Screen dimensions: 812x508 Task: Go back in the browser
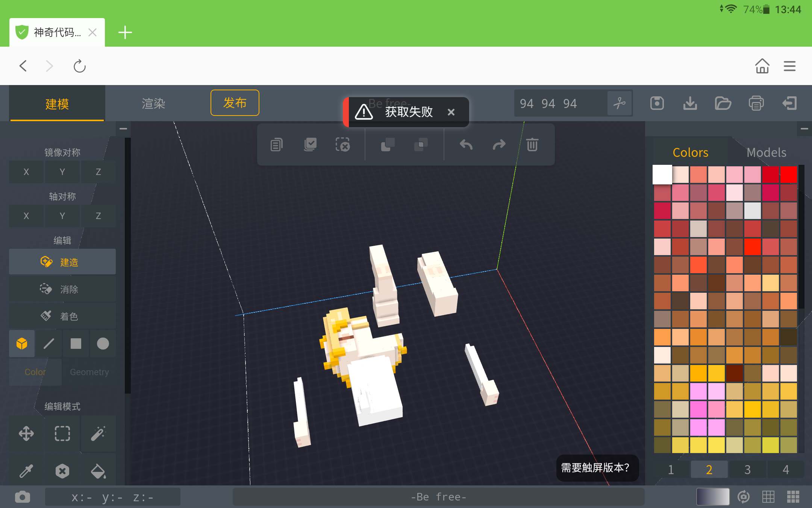[x=23, y=66]
